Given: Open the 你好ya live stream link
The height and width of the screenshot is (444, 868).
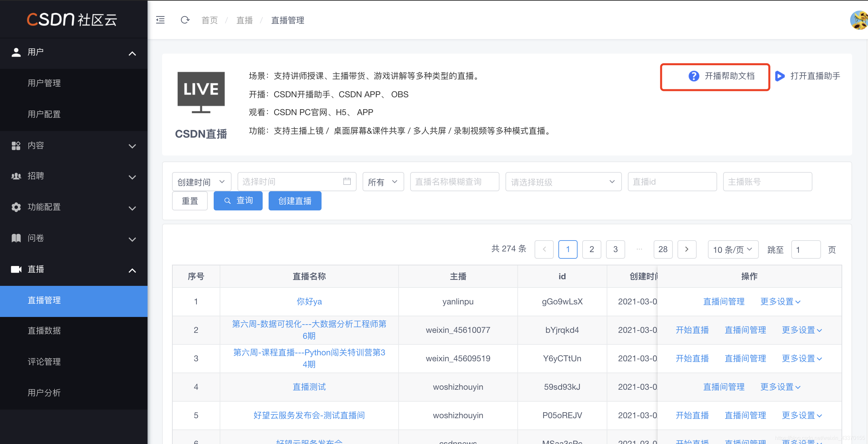Looking at the screenshot, I should coord(309,301).
